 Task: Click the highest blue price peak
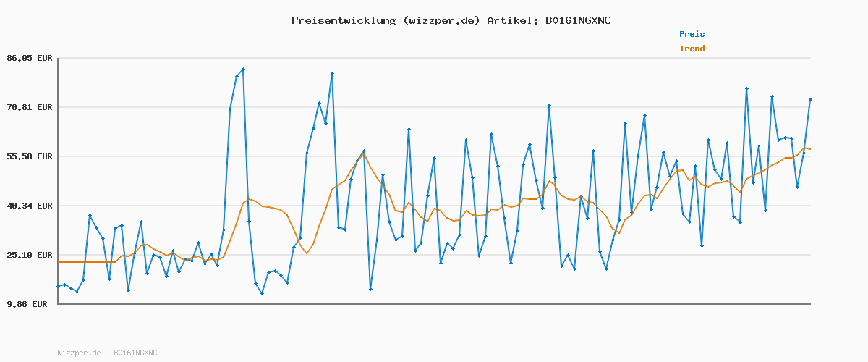tap(243, 70)
